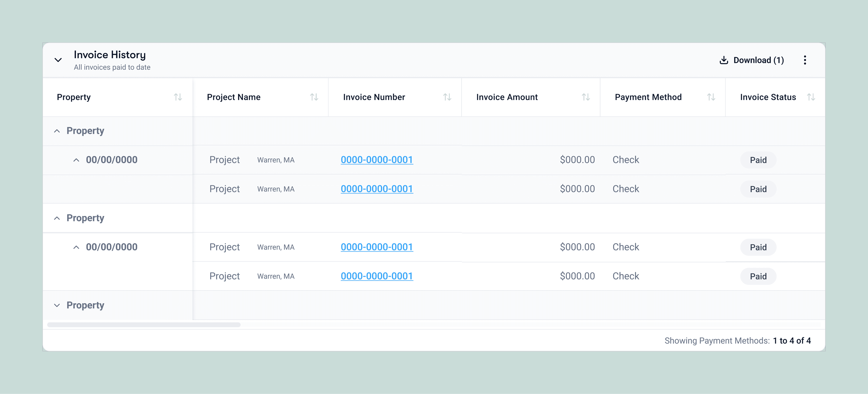Collapse first 00/00/0000 date group
Screen dimensions: 868x394
pos(77,160)
